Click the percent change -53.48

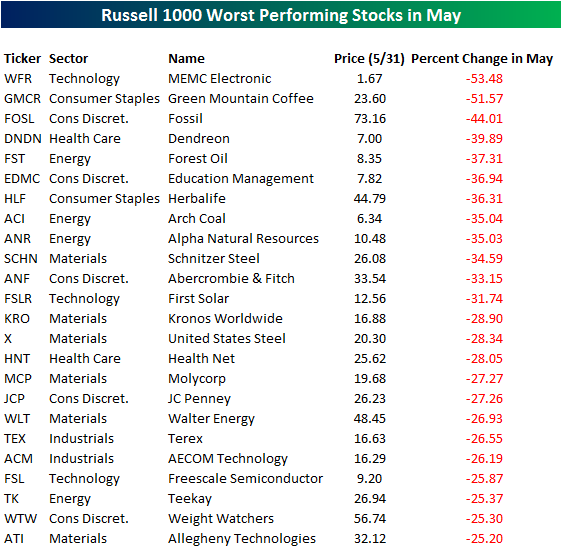pos(484,79)
